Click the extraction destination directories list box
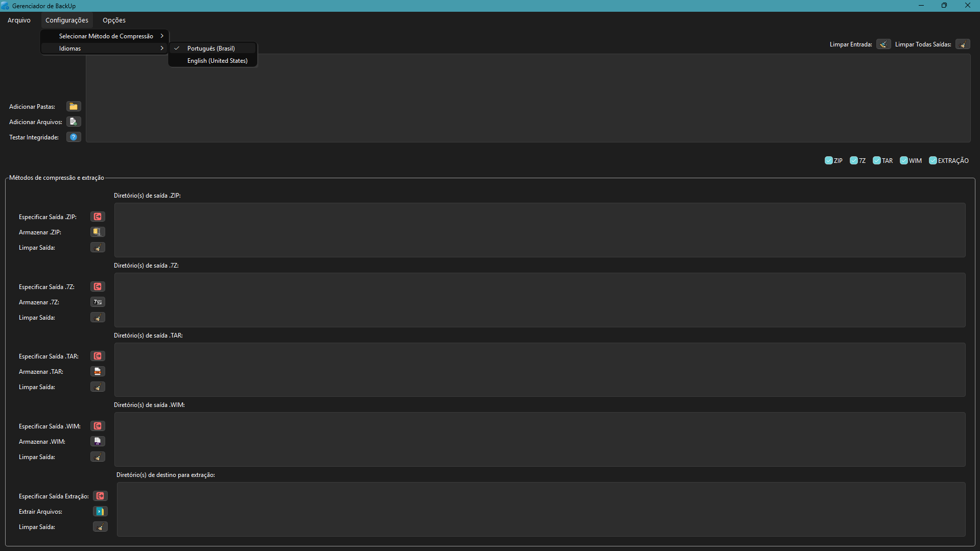This screenshot has width=980, height=551. tap(541, 509)
